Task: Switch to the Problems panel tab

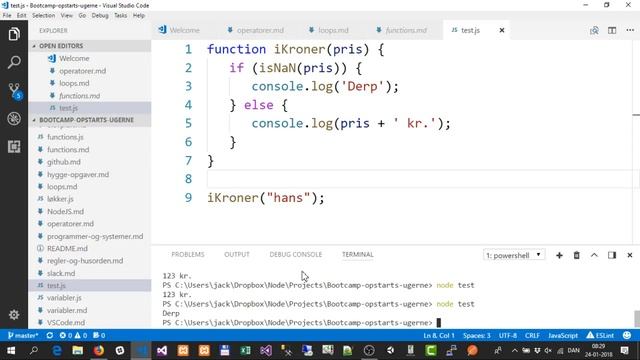Action: click(x=188, y=254)
